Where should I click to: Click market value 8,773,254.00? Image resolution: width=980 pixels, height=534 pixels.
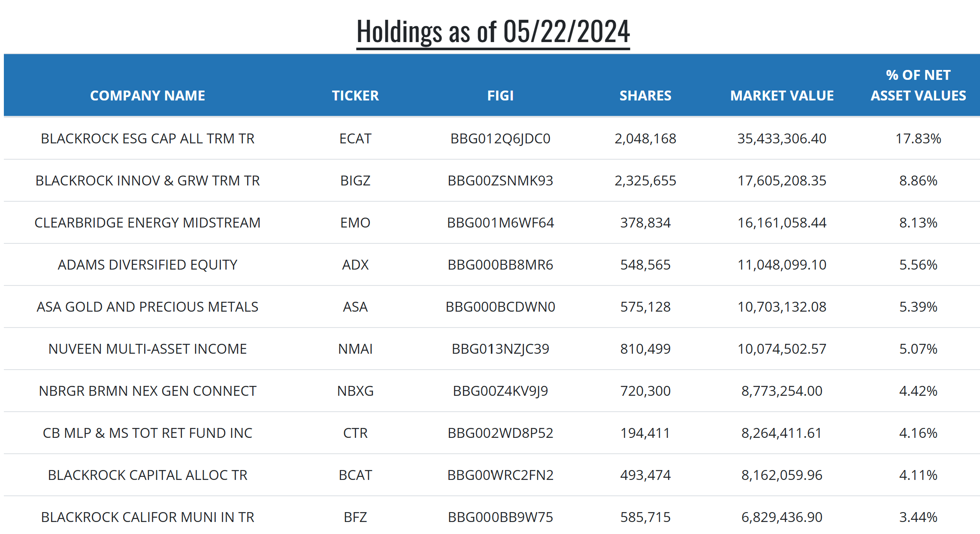coord(782,391)
